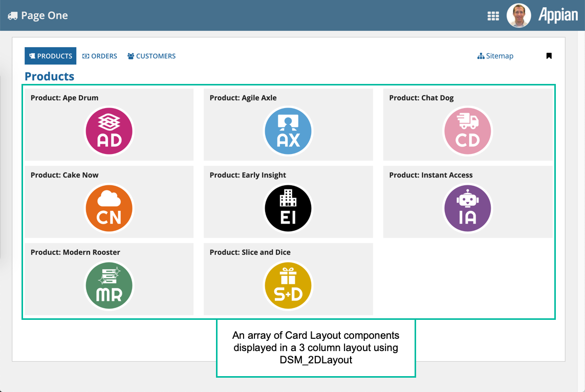Click the user profile avatar photo
Viewport: 585px width, 392px height.
click(518, 15)
